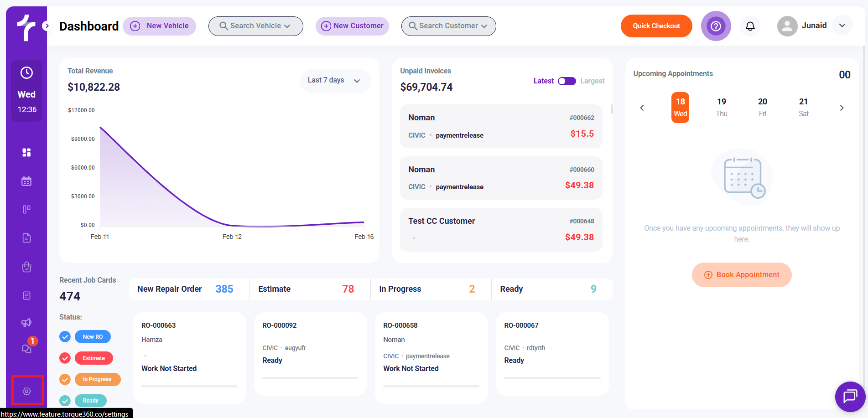Screen dimensions: 868x418
Task: Open the Search Vehicle dropdown
Action: point(255,26)
